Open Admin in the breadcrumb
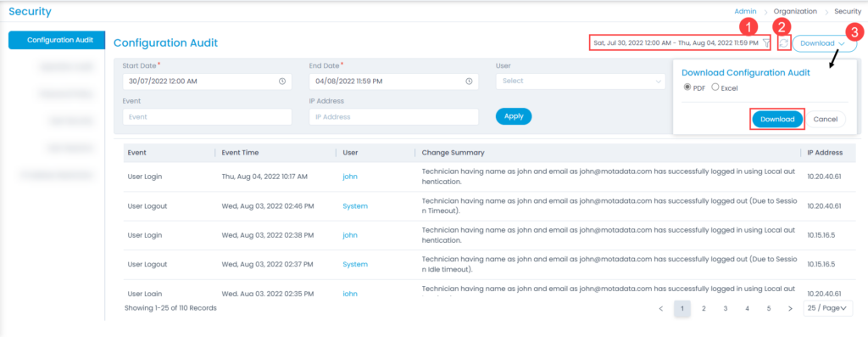868x337 pixels. coord(744,10)
